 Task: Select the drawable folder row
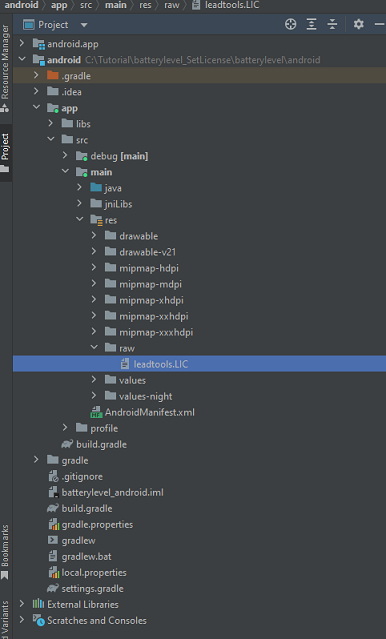coord(199,236)
